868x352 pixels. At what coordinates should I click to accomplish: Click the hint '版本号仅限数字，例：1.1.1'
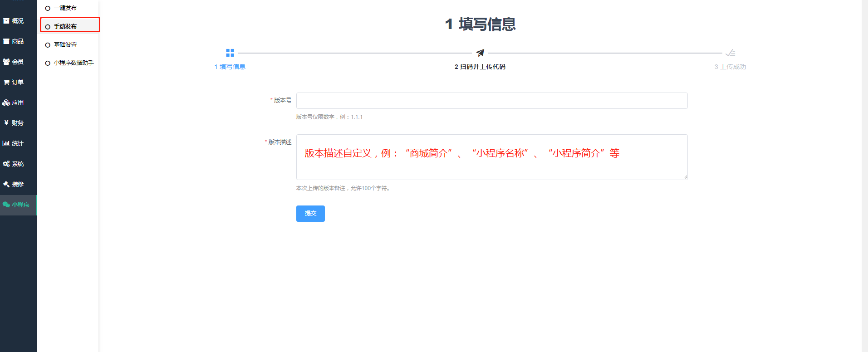329,117
